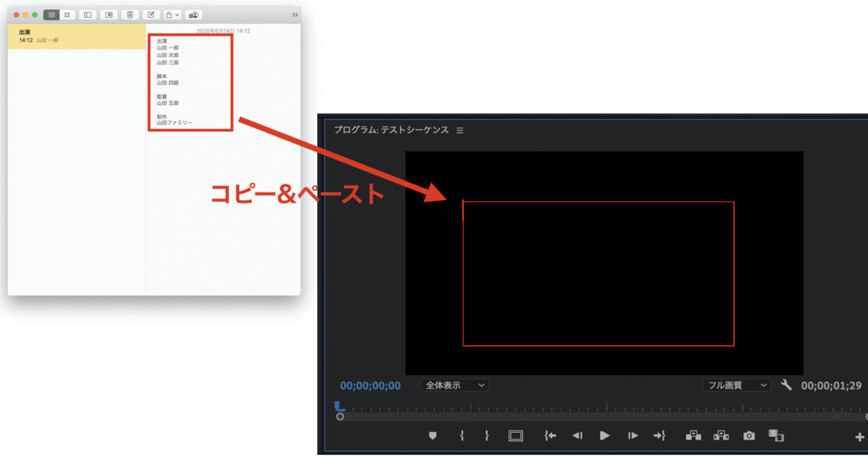
Task: Switch Notes to gallery view
Action: click(67, 14)
